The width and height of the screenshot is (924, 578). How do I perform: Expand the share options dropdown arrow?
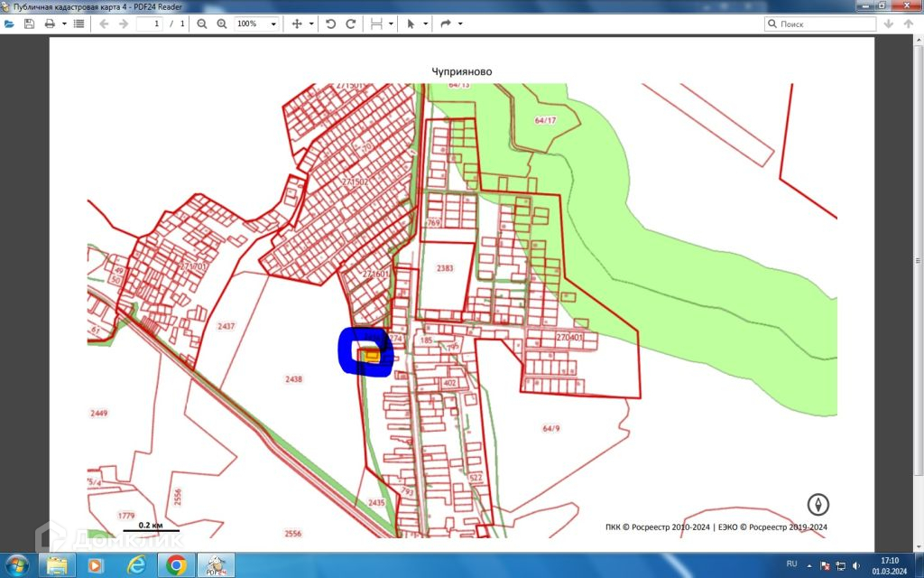tap(460, 24)
